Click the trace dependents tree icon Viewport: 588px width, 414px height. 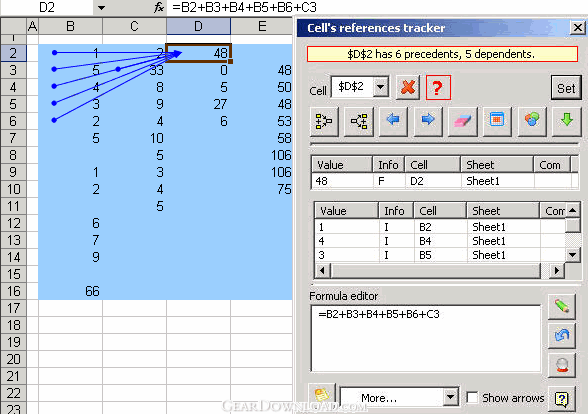[358, 121]
